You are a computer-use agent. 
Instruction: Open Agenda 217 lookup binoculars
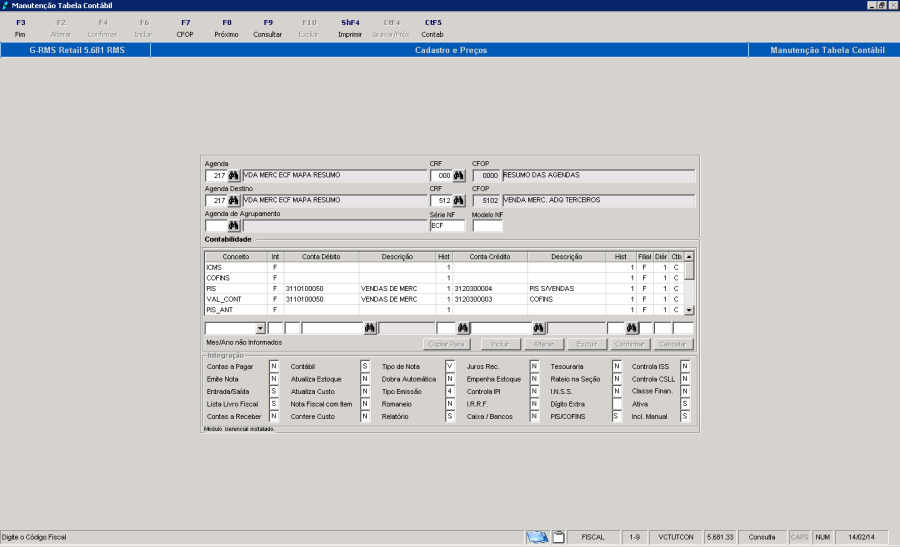234,175
